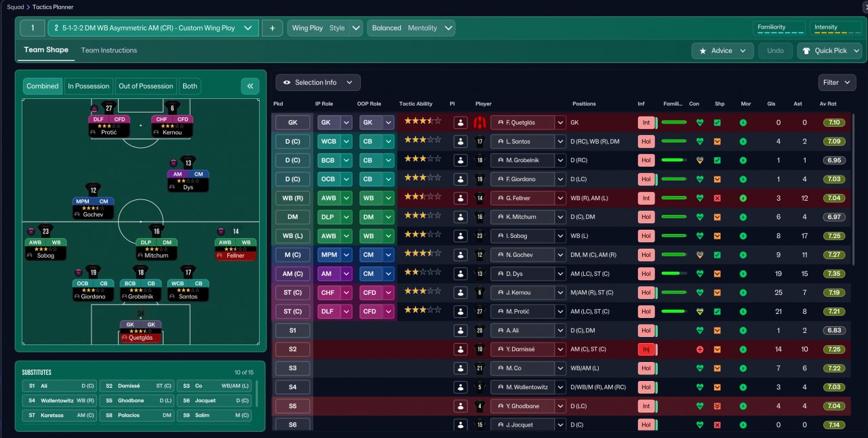The height and width of the screenshot is (438, 868).
Task: Select tactic slot 1
Action: pos(32,28)
